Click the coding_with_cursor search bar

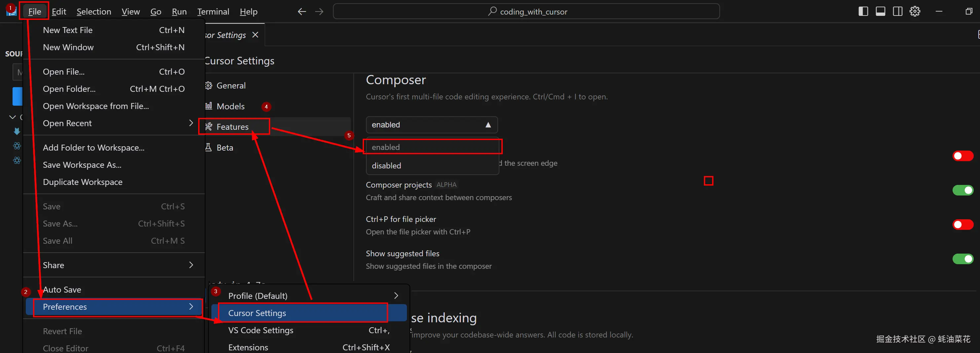click(x=526, y=12)
